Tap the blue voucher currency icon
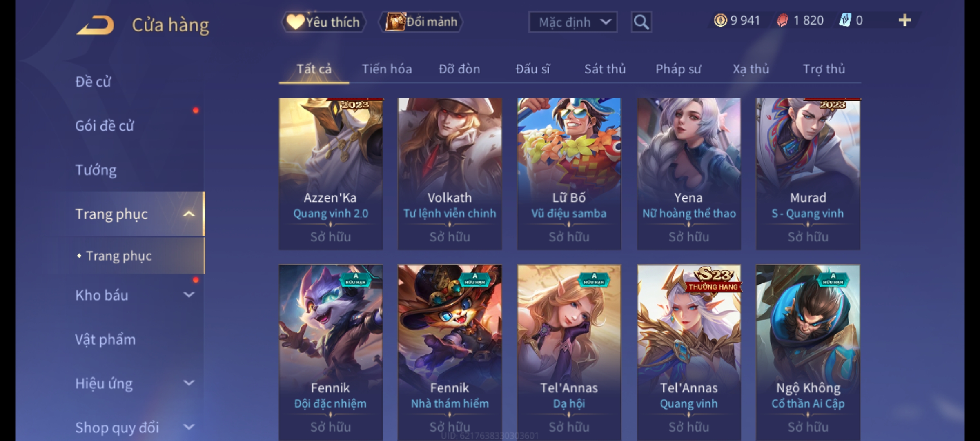Image resolution: width=980 pixels, height=441 pixels. pos(845,20)
